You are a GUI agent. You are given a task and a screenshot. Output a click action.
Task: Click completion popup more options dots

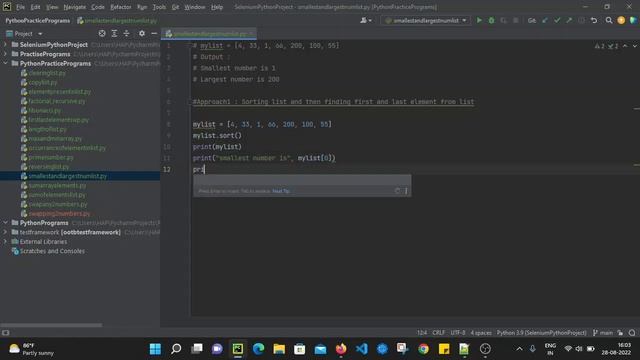[406, 191]
